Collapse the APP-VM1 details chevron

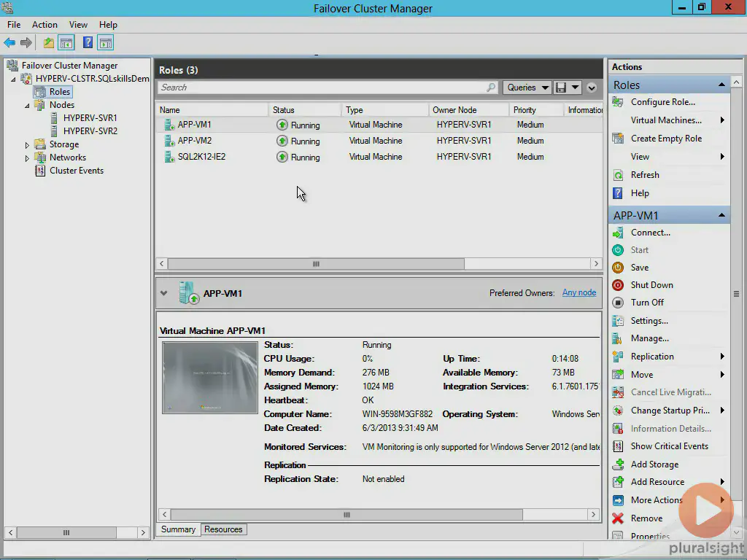163,293
